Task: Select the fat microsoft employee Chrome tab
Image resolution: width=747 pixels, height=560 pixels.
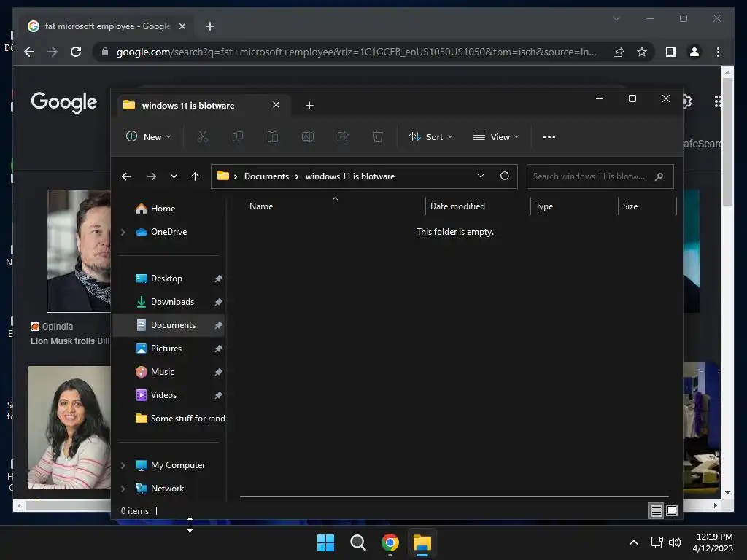Action: point(107,26)
